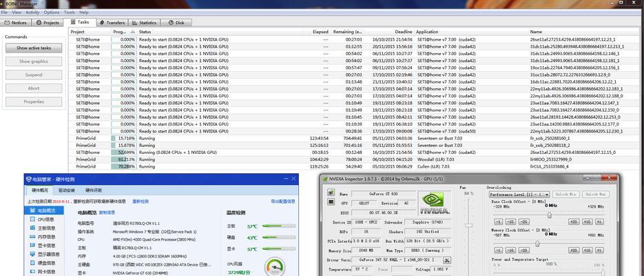Switch to the Projects tab

pyautogui.click(x=48, y=23)
